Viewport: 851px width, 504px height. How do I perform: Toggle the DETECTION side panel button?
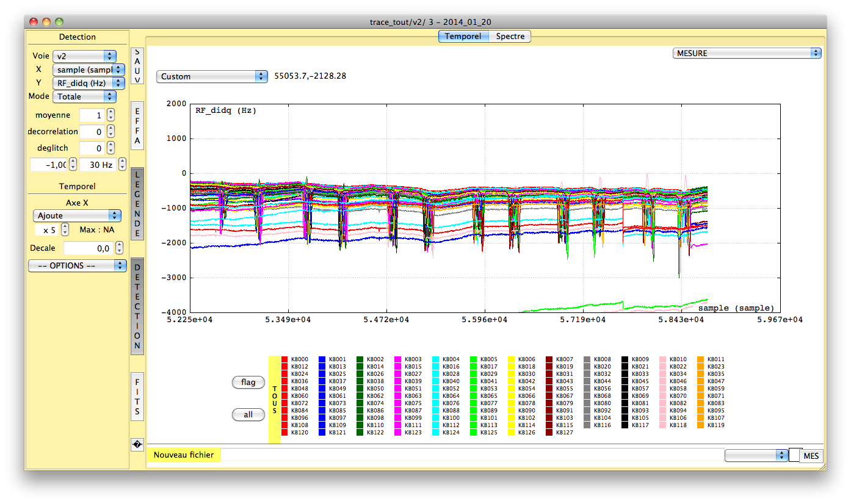click(137, 306)
